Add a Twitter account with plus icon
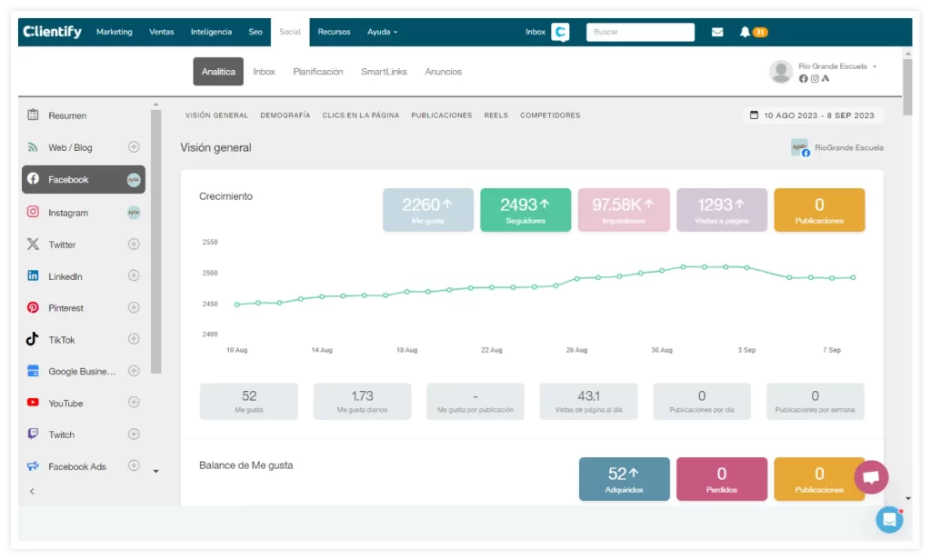Image resolution: width=931 pixels, height=560 pixels. [x=134, y=244]
